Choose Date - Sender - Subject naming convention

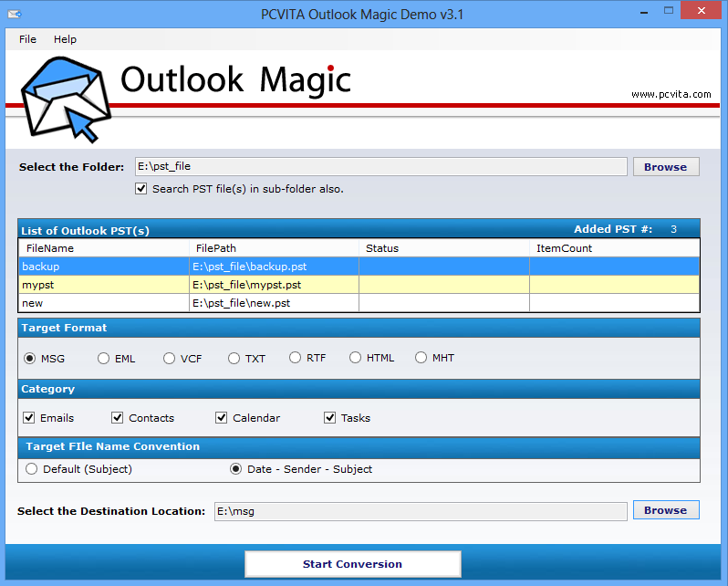point(236,469)
